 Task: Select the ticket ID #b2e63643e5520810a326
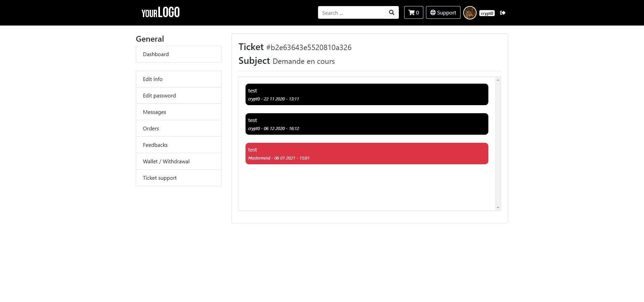pos(309,47)
